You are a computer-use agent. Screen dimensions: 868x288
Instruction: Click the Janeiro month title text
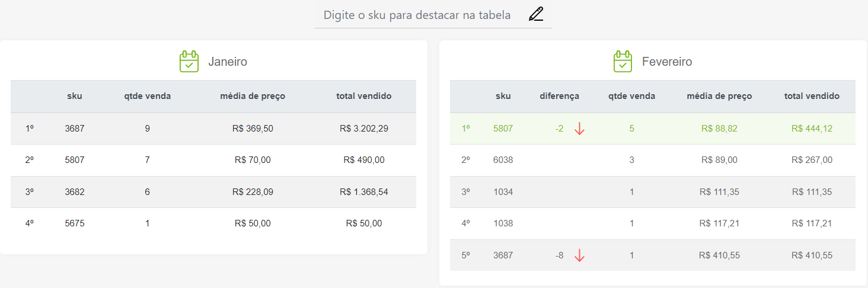[228, 62]
